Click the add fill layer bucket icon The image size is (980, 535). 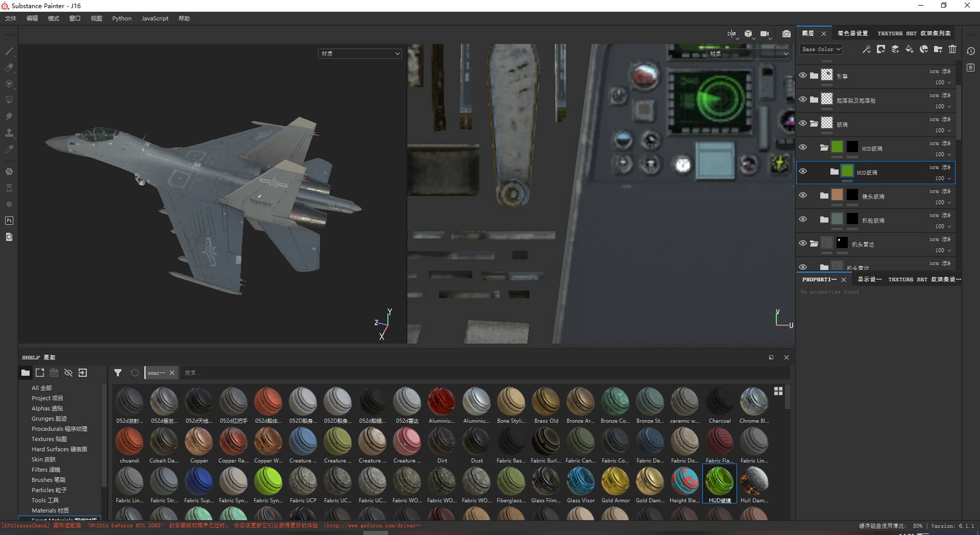click(910, 49)
